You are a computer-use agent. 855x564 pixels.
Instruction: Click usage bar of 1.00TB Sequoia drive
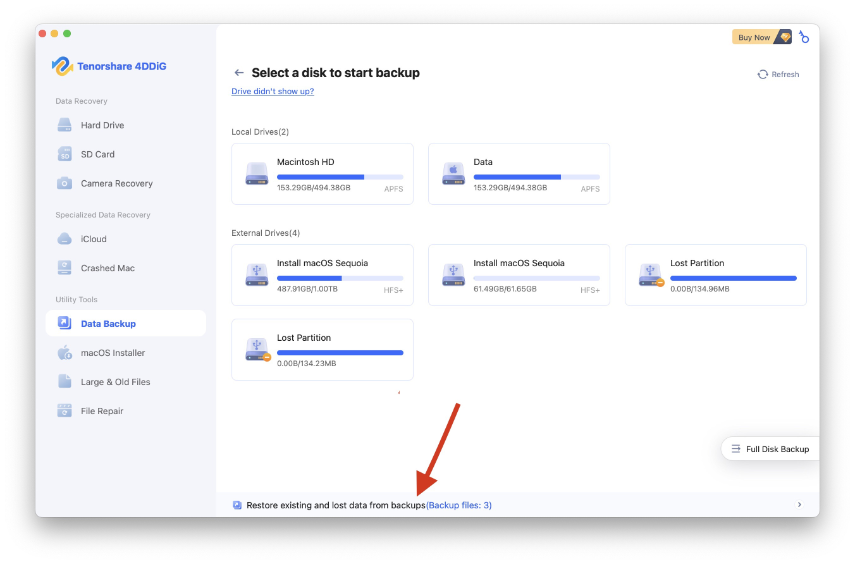coord(340,278)
